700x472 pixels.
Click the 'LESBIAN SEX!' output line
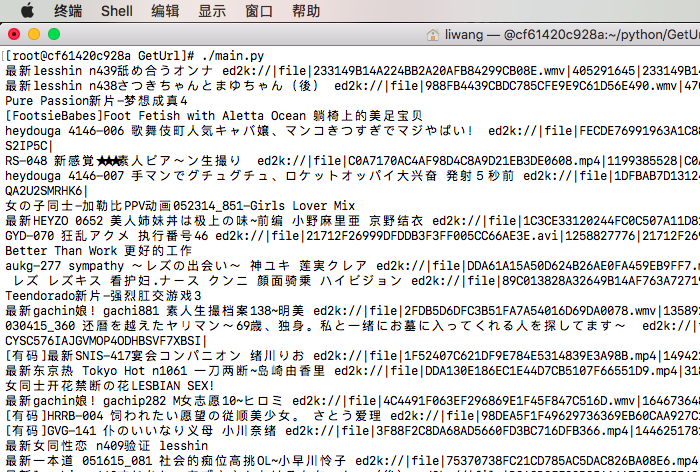coord(110,386)
